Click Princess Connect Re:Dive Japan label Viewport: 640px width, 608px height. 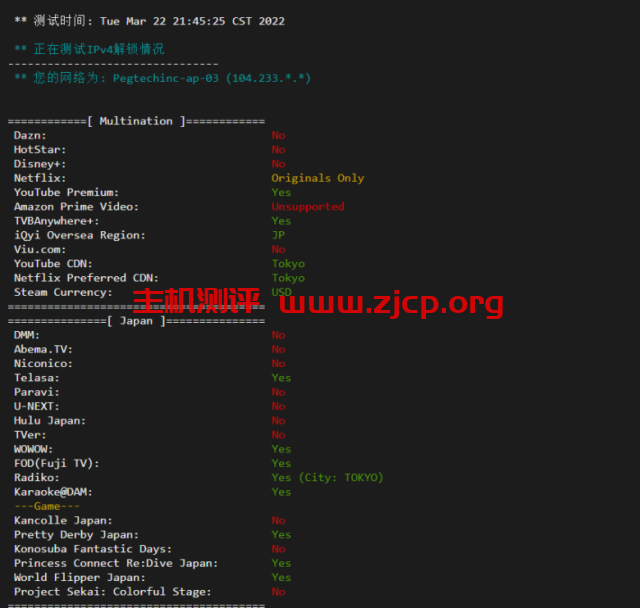[116, 564]
